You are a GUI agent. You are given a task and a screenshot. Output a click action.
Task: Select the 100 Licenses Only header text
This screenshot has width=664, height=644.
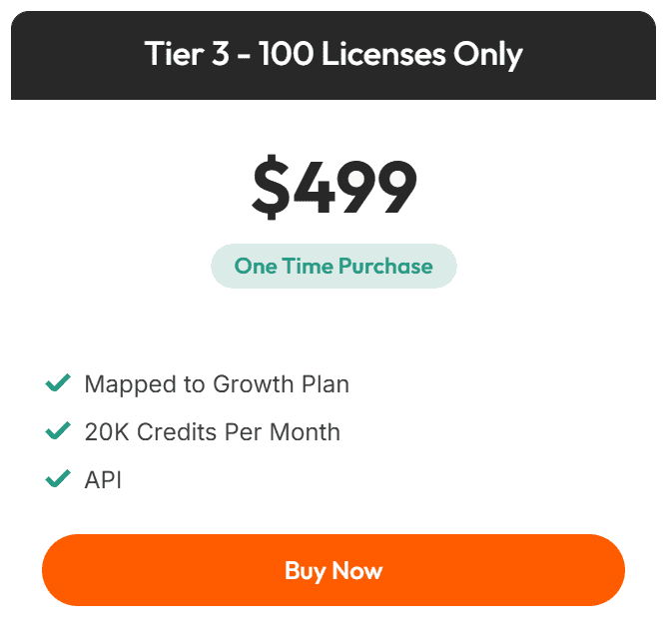(x=390, y=54)
